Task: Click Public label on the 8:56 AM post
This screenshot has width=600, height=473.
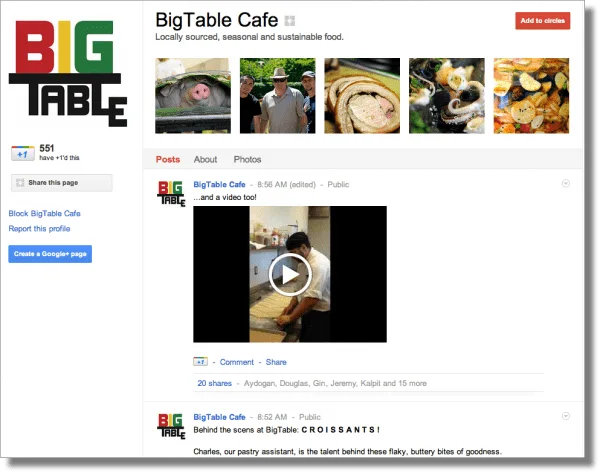Action: 338,184
